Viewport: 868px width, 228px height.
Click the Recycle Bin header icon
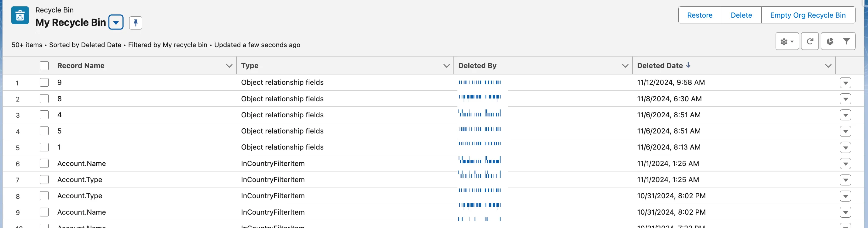click(20, 15)
